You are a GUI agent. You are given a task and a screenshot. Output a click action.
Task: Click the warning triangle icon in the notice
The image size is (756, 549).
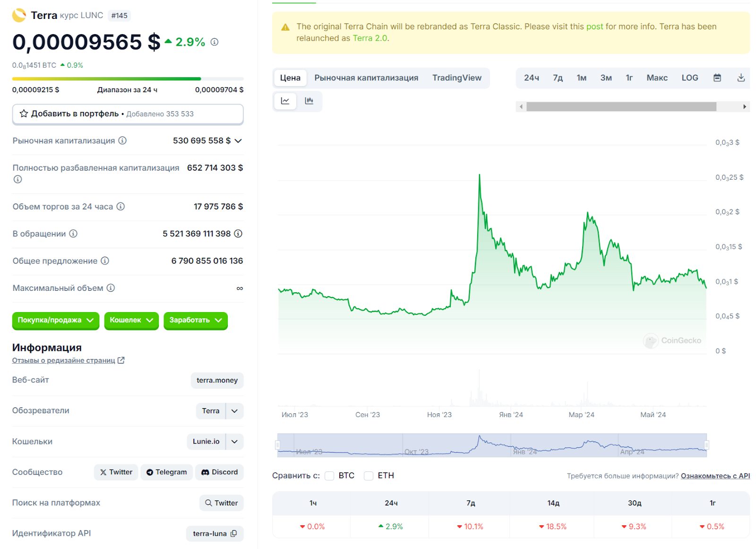[285, 27]
